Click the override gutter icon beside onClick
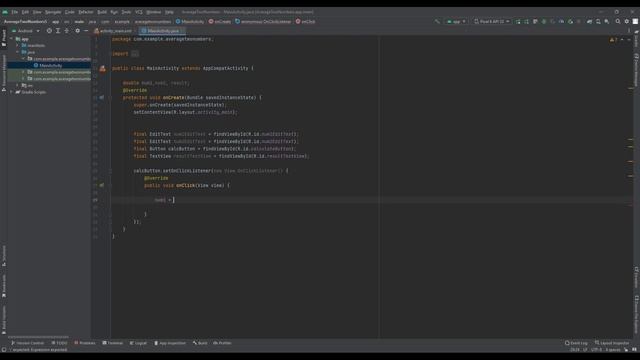Screen dimensions: 640x360 (x=101, y=185)
